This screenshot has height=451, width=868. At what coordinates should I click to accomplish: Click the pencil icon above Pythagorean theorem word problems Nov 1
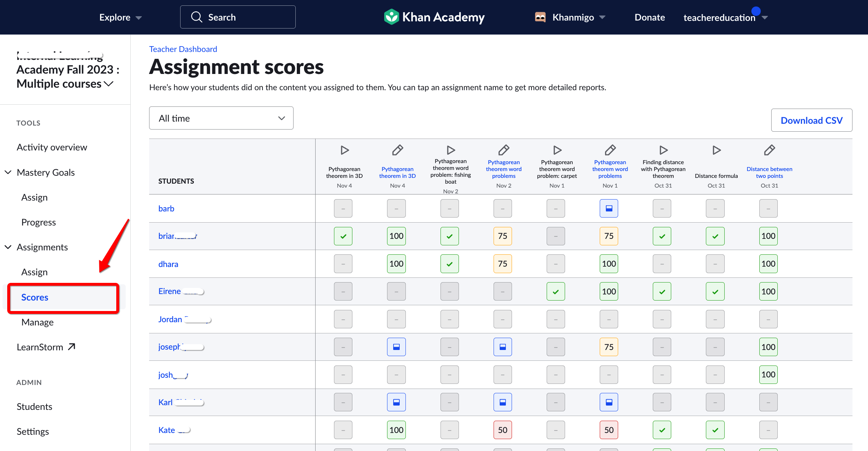pyautogui.click(x=610, y=150)
